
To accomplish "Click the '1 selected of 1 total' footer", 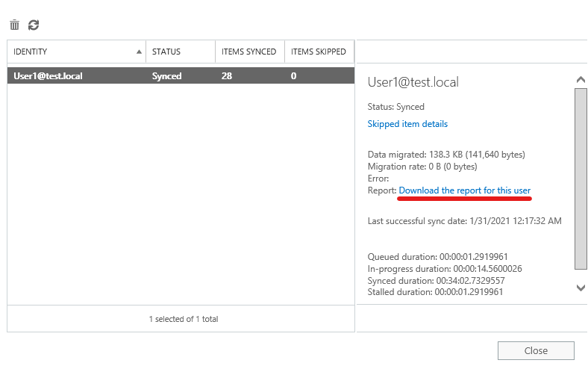I will [184, 319].
